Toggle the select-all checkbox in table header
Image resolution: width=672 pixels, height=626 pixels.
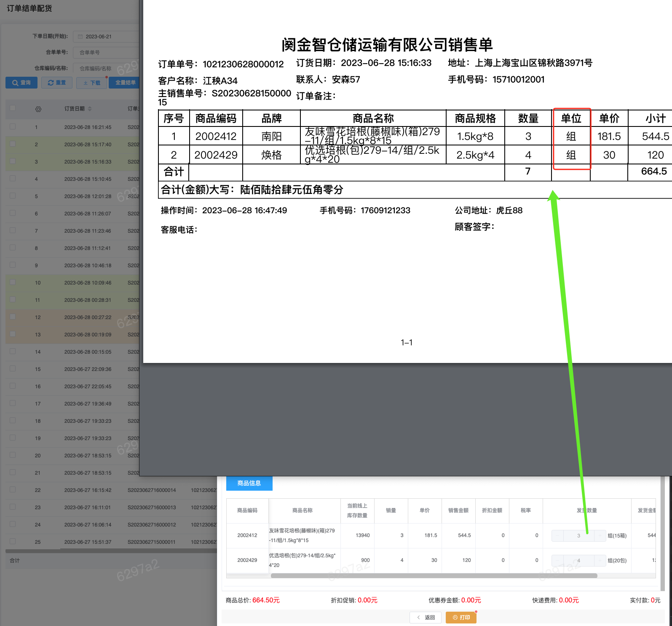tap(13, 108)
